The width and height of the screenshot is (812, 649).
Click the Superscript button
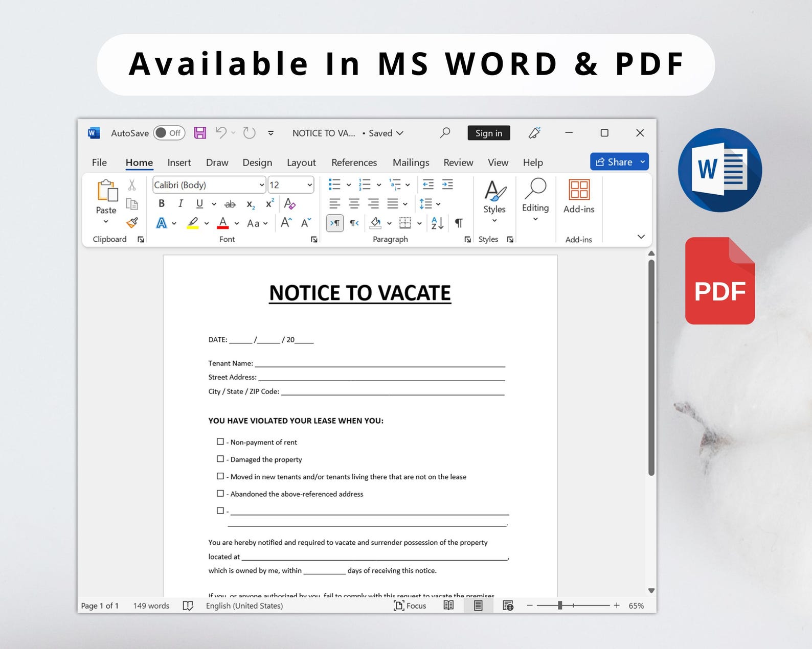[x=270, y=203]
